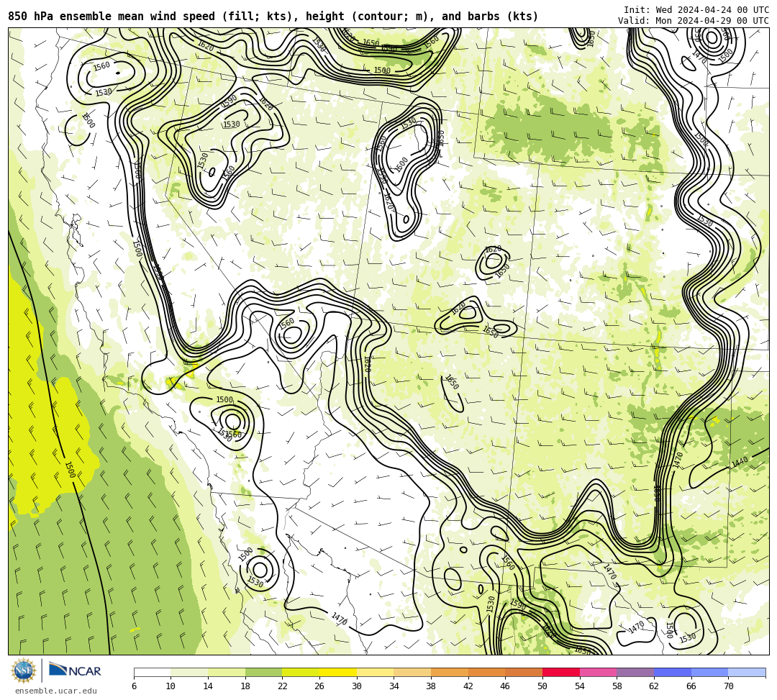This screenshot has height=700, width=777.
Task: Pick the dark orange 42–46 kts swatch
Action: pyautogui.click(x=486, y=672)
